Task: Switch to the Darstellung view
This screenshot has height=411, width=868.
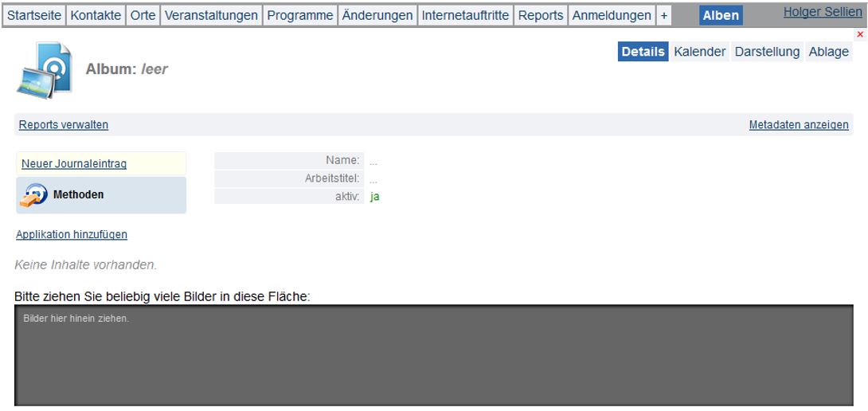Action: point(767,52)
